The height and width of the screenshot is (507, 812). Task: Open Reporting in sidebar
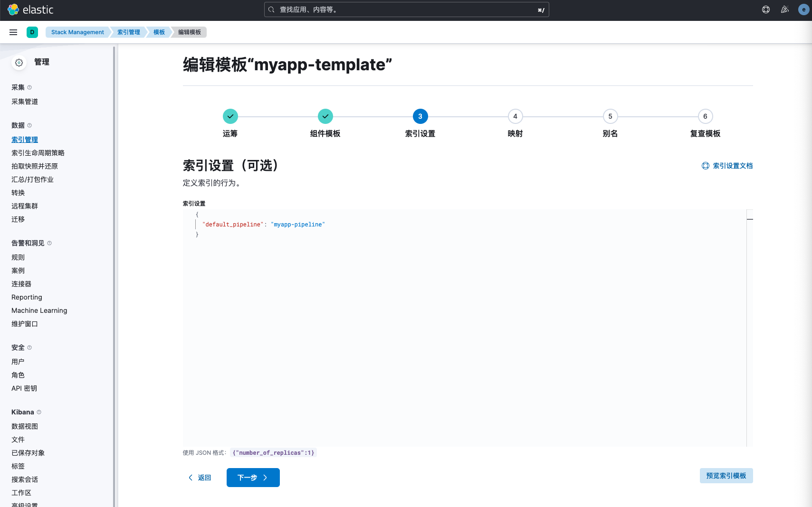pos(27,297)
